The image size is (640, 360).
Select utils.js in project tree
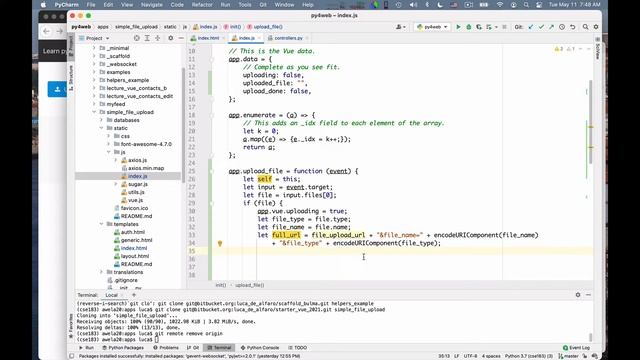[136, 192]
